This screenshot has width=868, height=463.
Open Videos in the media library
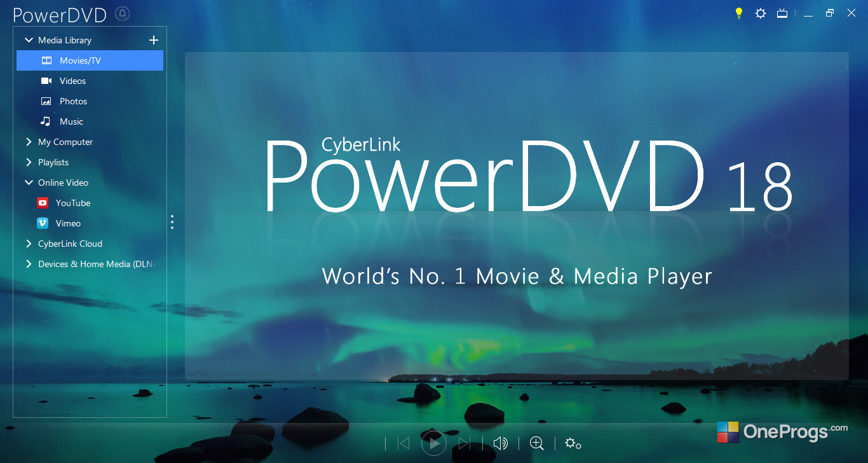tap(90, 81)
